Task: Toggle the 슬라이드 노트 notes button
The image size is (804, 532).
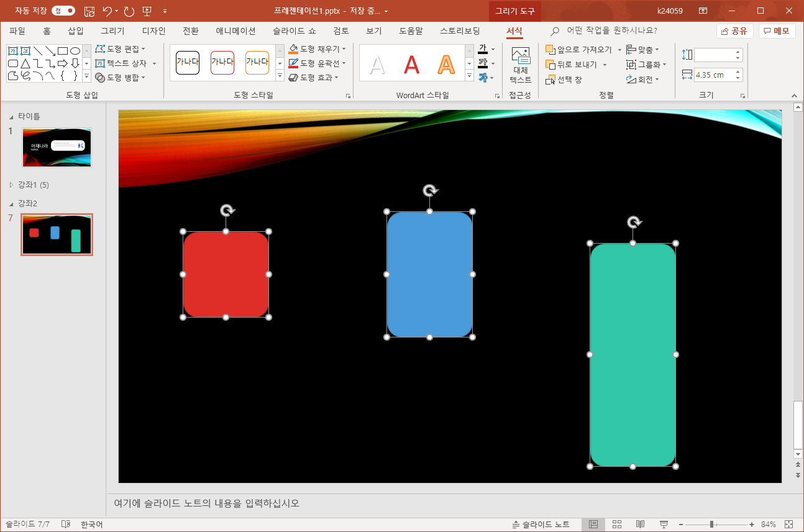Action: tap(541, 525)
